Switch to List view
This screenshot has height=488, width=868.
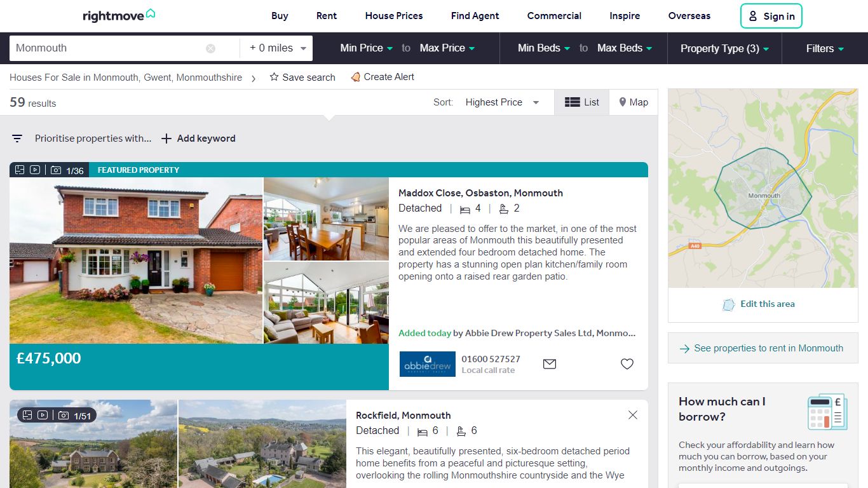coord(582,102)
